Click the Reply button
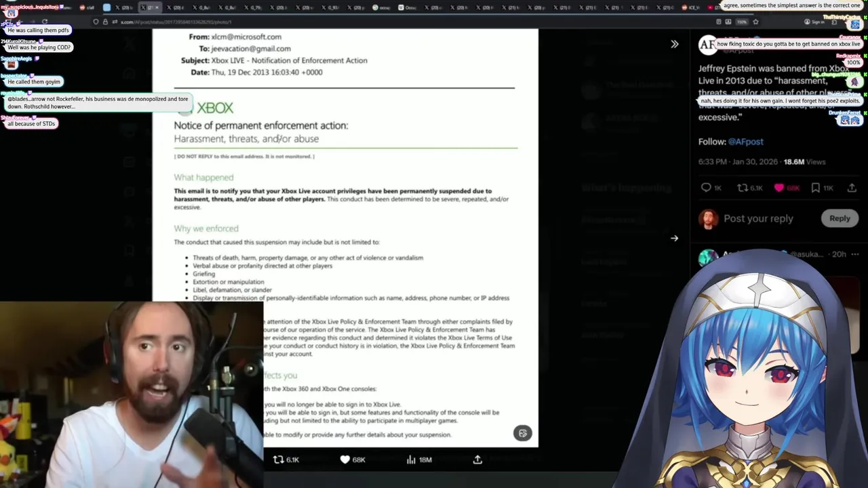 pyautogui.click(x=840, y=218)
